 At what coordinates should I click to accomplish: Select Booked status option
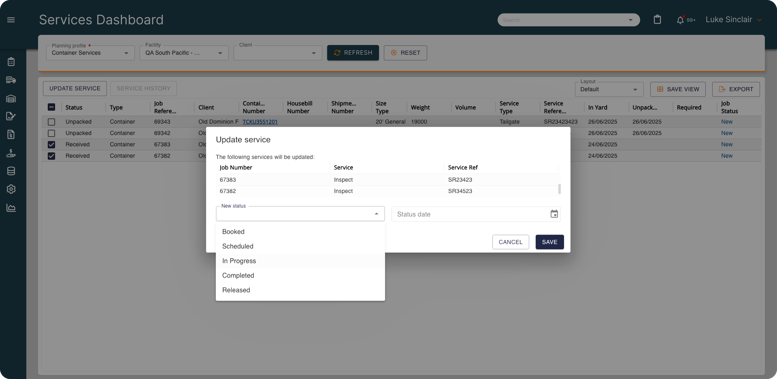[300, 231]
